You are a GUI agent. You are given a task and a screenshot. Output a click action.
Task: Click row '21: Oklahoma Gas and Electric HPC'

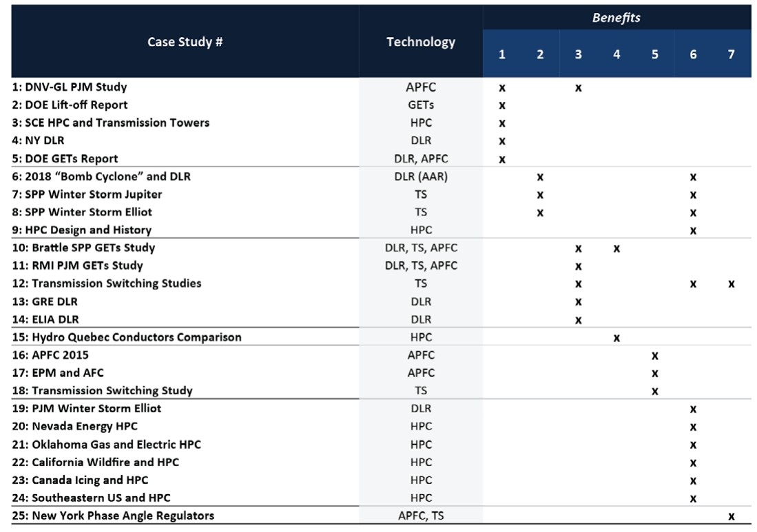[x=382, y=444]
